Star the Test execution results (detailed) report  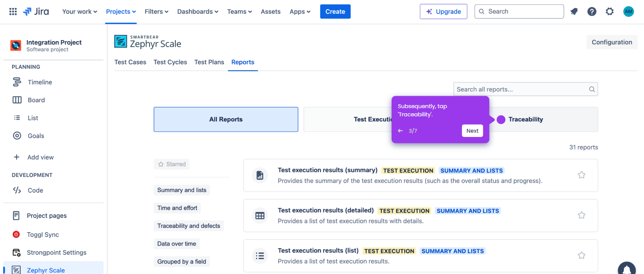click(x=581, y=215)
